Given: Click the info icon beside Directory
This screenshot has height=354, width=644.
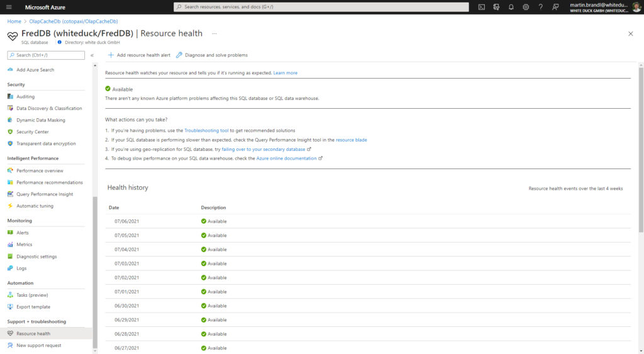Looking at the screenshot, I should (x=60, y=42).
